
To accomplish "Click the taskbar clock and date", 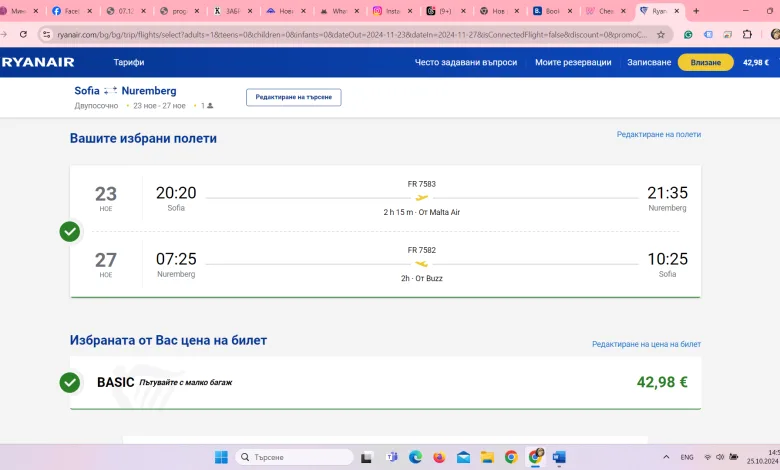I will 763,457.
